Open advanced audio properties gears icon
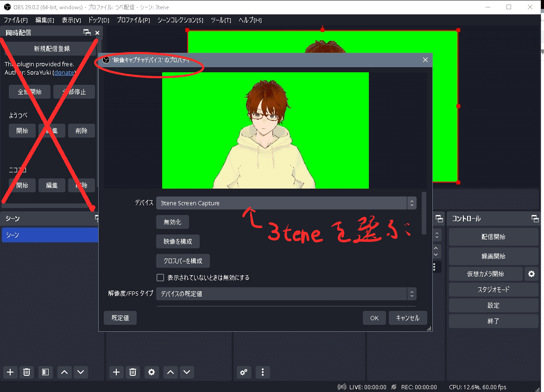Viewport: 544px width, 392px height. point(244,372)
